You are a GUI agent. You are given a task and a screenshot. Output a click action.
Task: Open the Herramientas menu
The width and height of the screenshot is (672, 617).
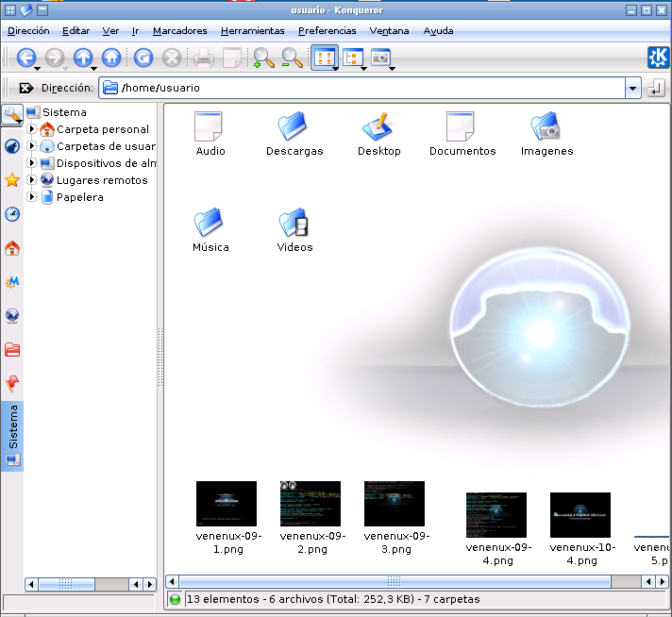pos(252,30)
